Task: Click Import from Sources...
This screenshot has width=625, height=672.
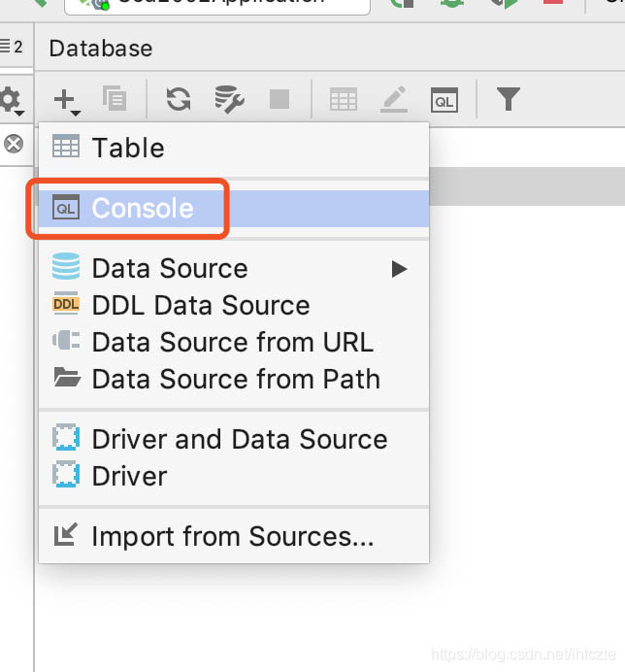Action: 232,536
